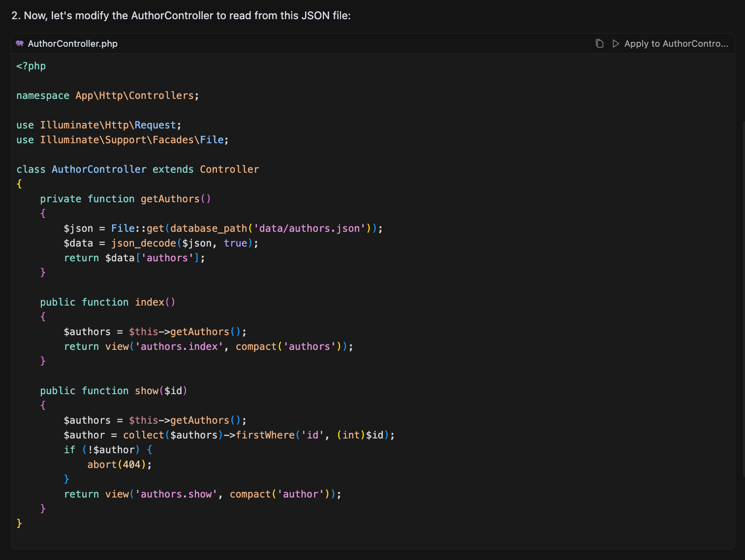Image resolution: width=745 pixels, height=560 pixels.
Task: Click the getAuthors function name
Action: pos(170,198)
